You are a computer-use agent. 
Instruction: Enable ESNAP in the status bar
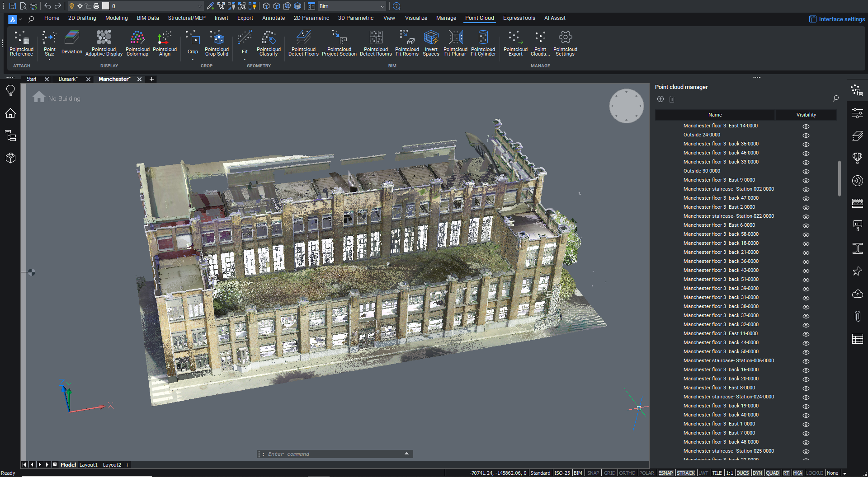[x=665, y=473]
